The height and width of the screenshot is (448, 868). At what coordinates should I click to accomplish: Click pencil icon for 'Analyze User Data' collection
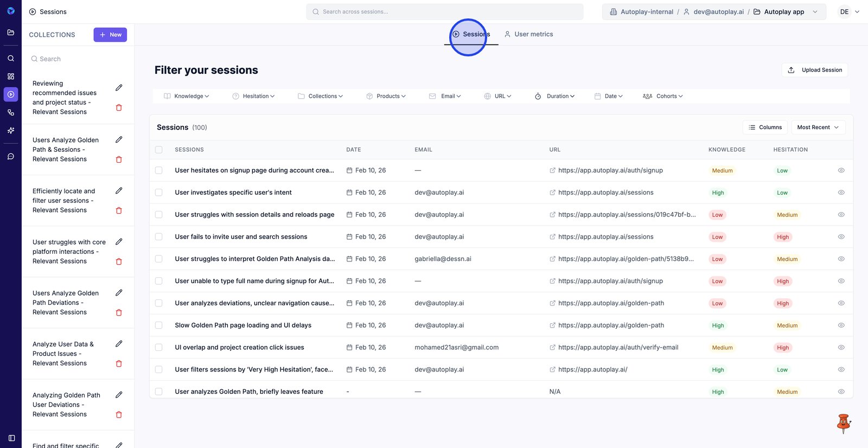(119, 344)
